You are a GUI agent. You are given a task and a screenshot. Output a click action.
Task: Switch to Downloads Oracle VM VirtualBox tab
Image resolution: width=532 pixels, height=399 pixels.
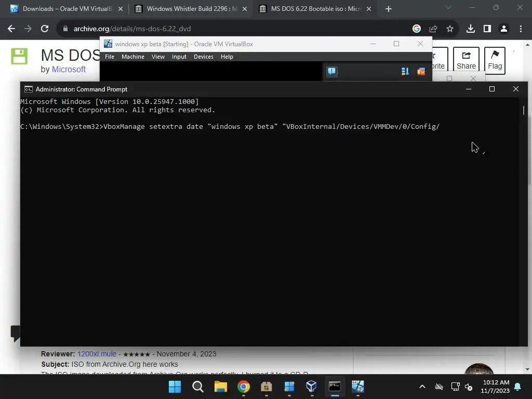[x=67, y=9]
